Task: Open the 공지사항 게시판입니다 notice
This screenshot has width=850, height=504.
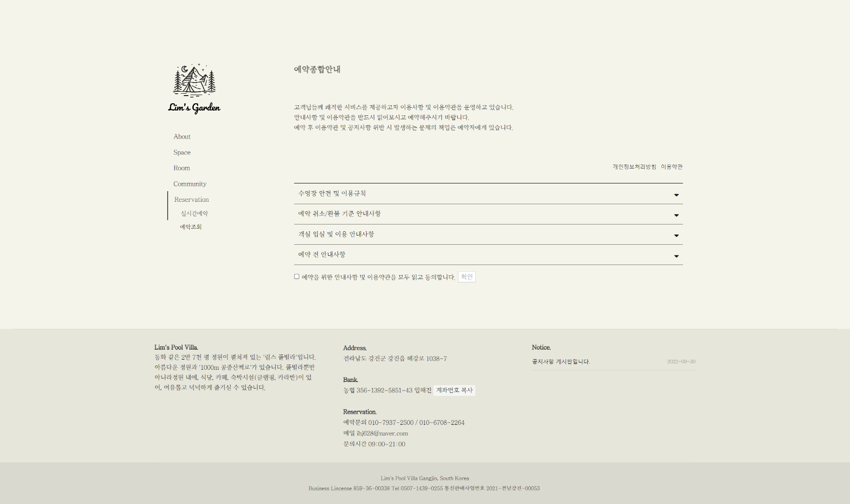Action: click(561, 362)
